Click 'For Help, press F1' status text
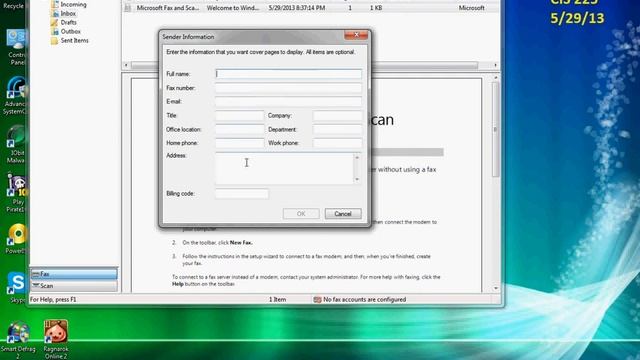Screen dimensions: 640x360 [x=53, y=300]
